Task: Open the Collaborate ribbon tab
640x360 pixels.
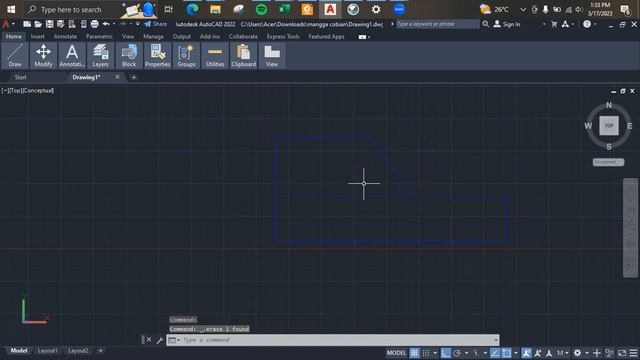Action: 243,36
